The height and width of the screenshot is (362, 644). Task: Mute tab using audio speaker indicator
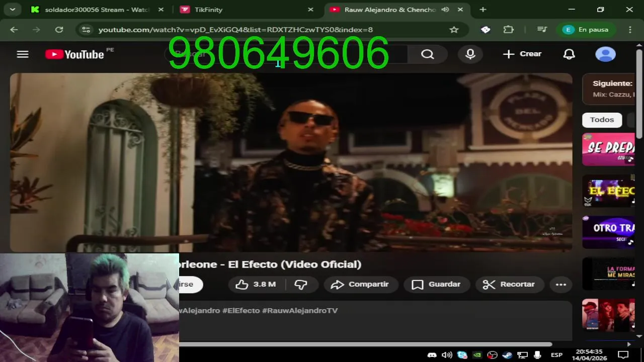(445, 10)
